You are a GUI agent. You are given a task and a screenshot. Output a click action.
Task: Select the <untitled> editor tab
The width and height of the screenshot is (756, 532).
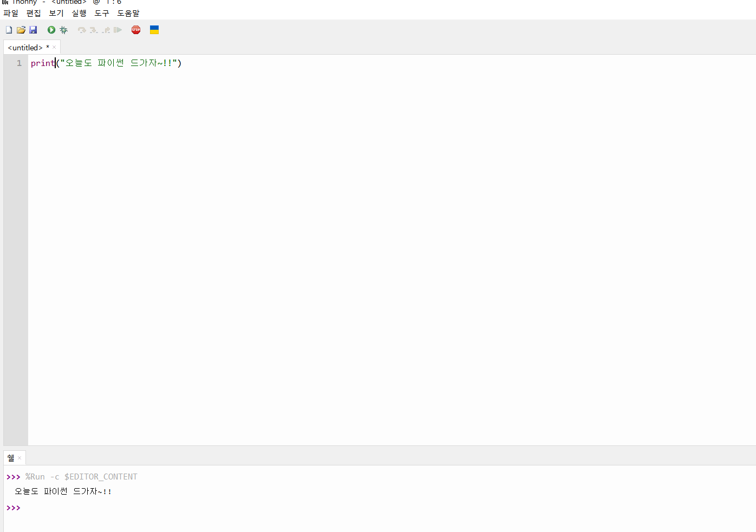point(28,48)
